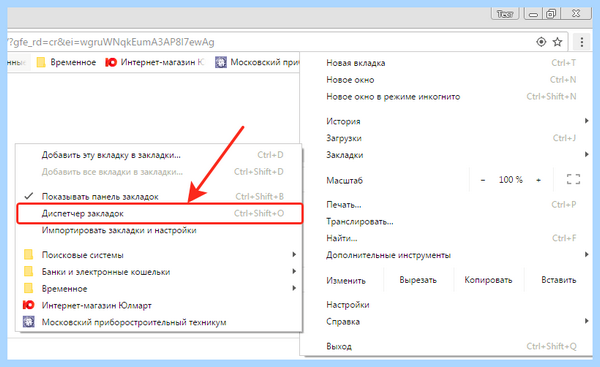Open Загрузки from the menu
The image size is (600, 367).
pyautogui.click(x=447, y=138)
